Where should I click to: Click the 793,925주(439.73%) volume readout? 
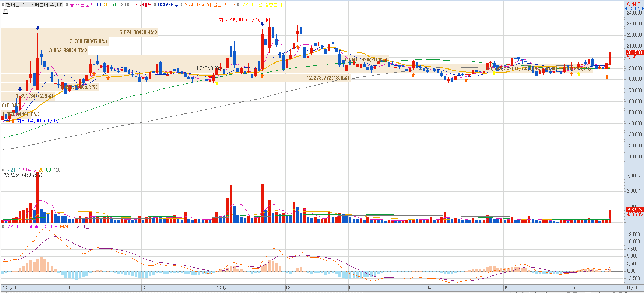pyautogui.click(x=22, y=175)
